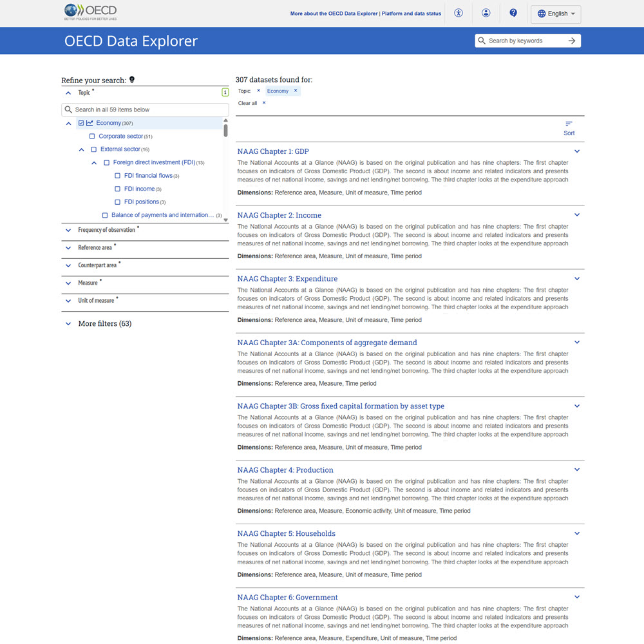Viewport: 644px width, 644px height.
Task: Click the topic list scrollbar thumb
Action: tap(225, 131)
